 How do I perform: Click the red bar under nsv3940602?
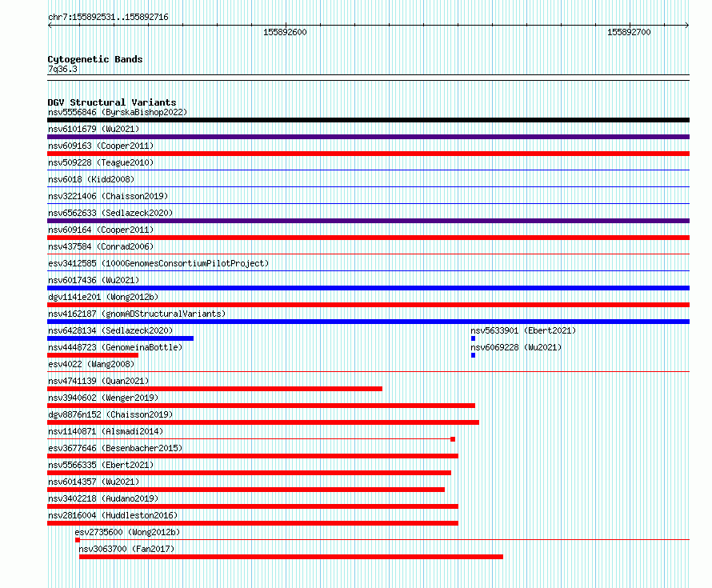pyautogui.click(x=261, y=406)
